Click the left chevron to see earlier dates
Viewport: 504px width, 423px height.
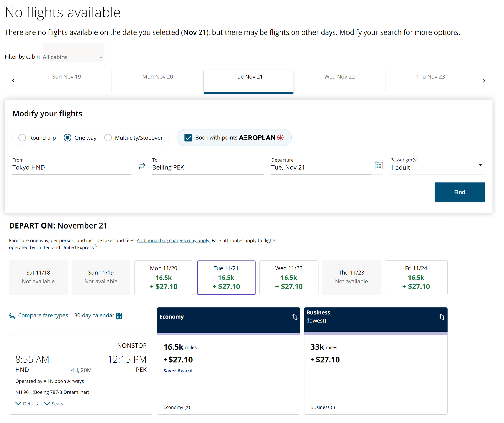coord(13,80)
